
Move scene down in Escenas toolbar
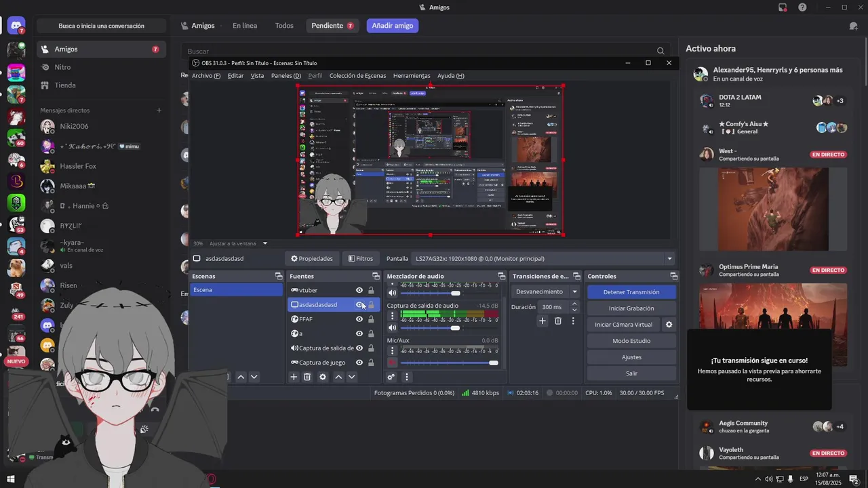click(x=254, y=377)
